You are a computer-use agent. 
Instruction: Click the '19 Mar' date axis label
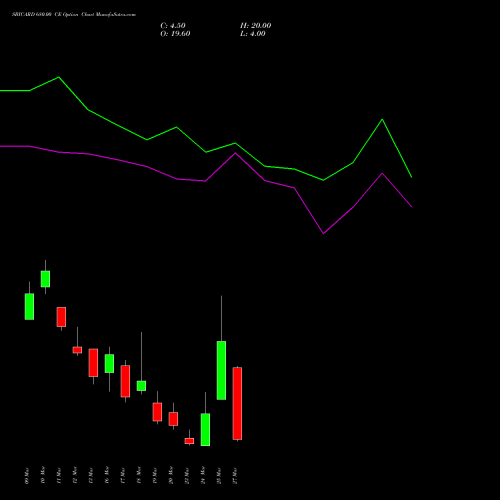click(x=155, y=476)
